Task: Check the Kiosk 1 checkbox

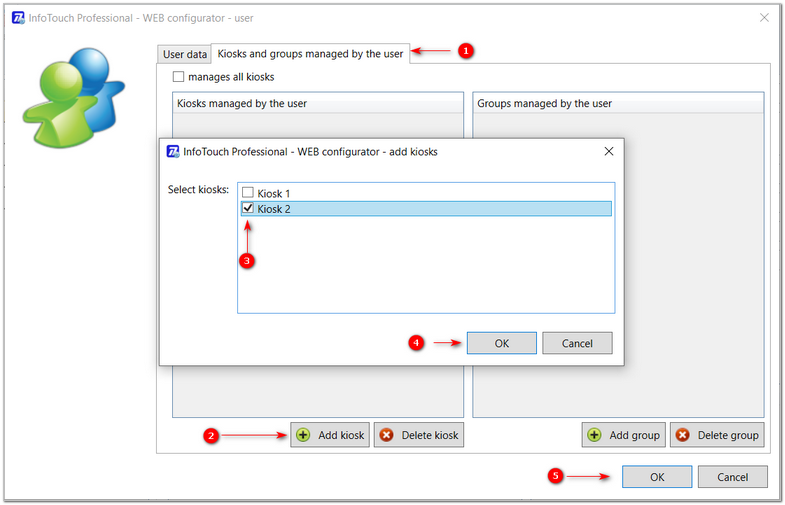Action: 248,193
